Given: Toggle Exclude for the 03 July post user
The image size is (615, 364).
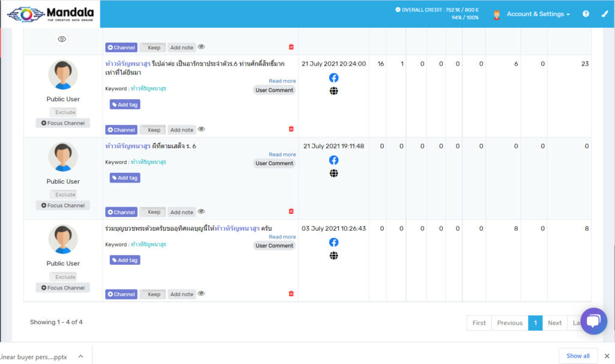Looking at the screenshot, I should point(65,277).
